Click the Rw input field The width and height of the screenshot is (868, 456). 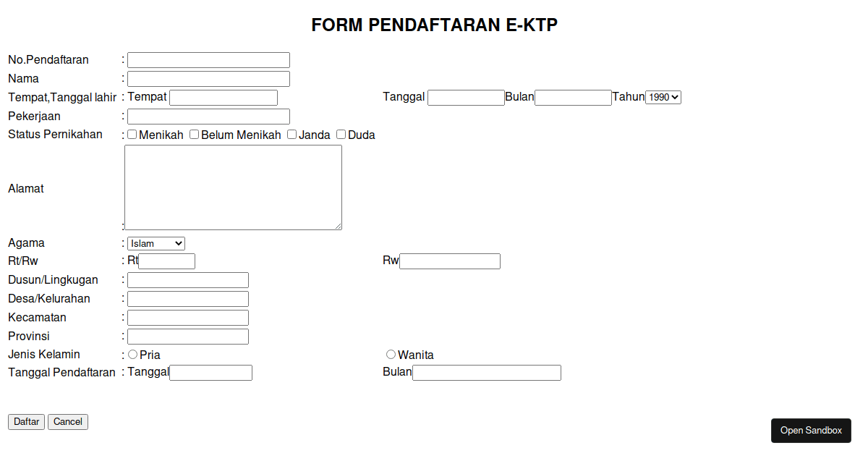tap(449, 261)
